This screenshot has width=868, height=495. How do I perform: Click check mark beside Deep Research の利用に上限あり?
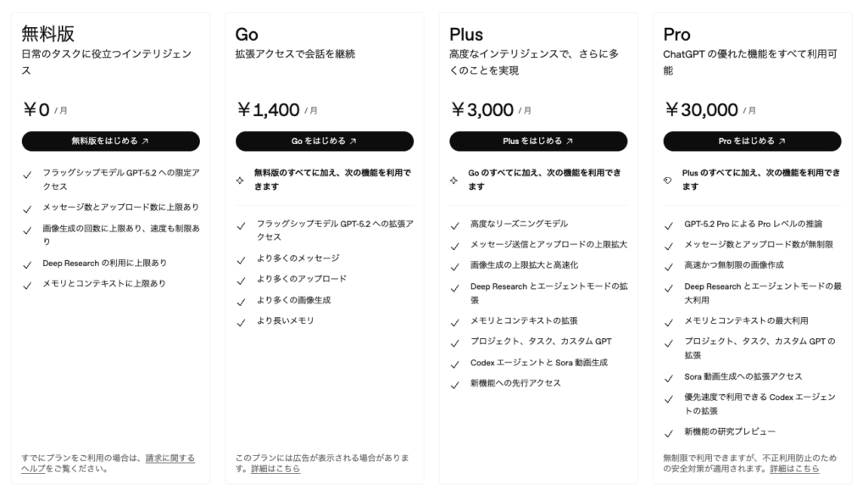(27, 264)
